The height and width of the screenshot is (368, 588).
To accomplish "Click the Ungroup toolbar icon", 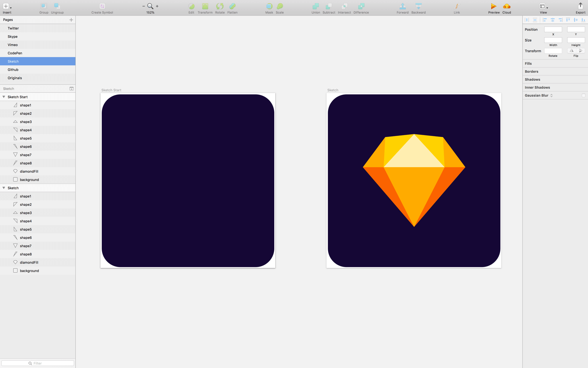I will click(x=57, y=6).
